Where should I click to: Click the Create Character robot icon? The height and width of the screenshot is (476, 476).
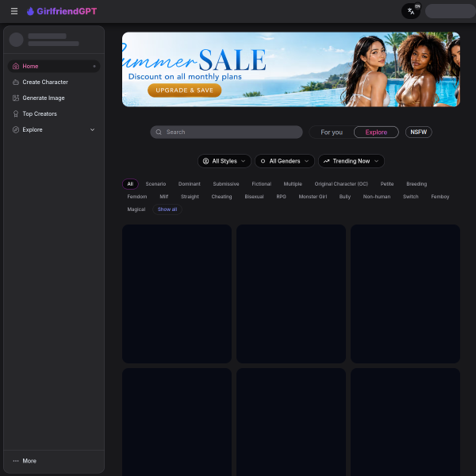16,82
